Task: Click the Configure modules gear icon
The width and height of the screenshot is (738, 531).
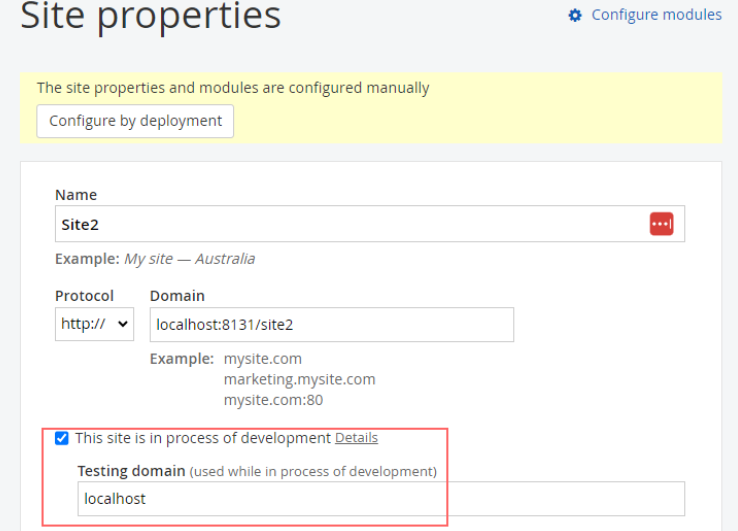Action: click(575, 15)
